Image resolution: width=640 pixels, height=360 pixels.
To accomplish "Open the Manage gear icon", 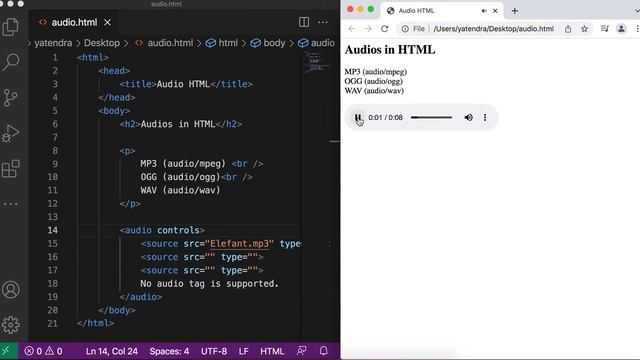I will click(11, 325).
